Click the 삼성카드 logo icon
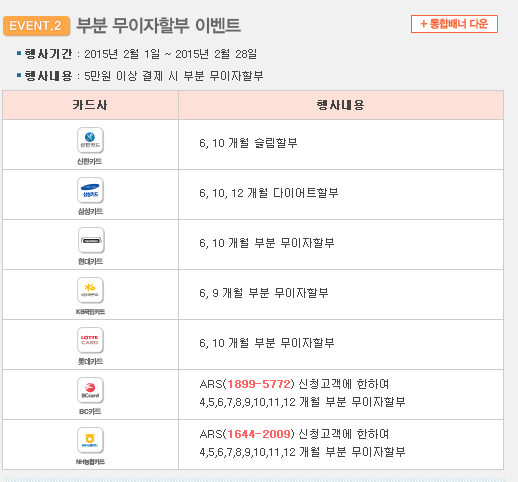 point(90,190)
